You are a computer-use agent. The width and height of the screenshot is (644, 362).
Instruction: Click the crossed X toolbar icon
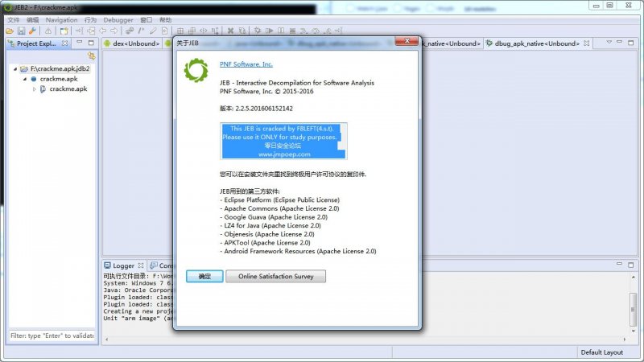(x=230, y=31)
